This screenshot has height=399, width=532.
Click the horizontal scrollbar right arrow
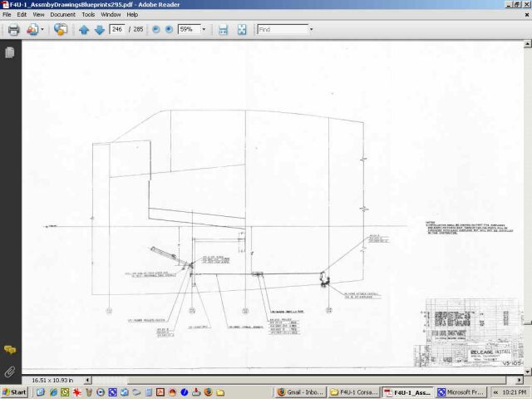[x=520, y=381]
